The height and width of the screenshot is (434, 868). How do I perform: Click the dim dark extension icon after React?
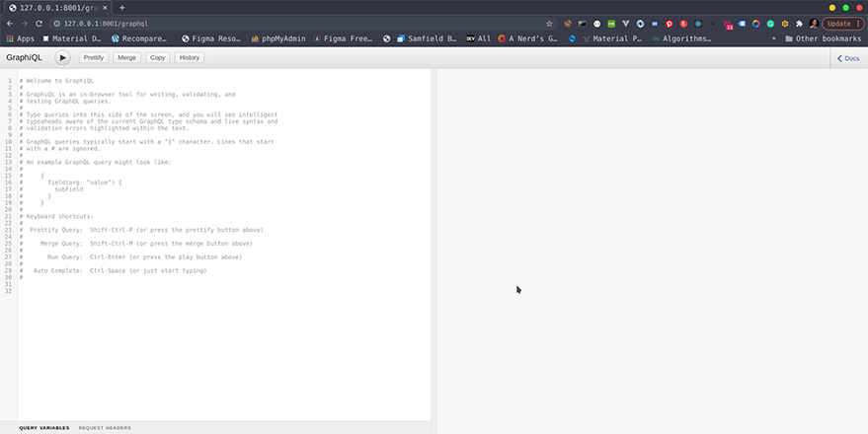(712, 24)
